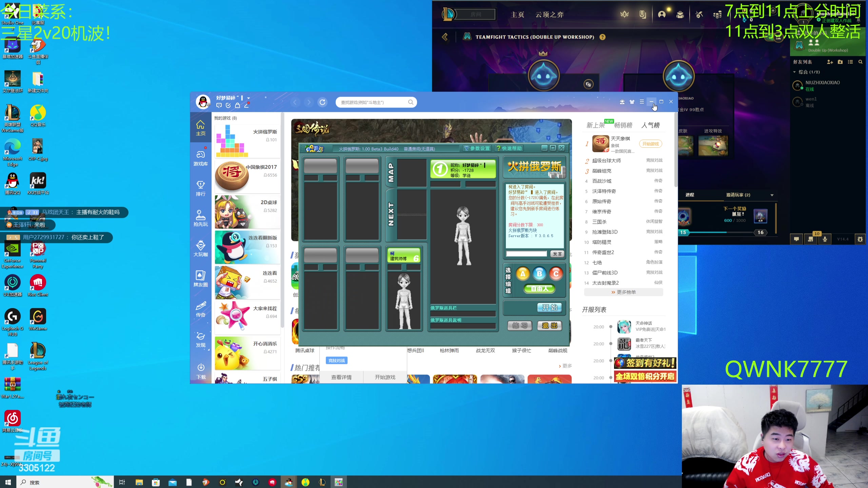Open the League client chat icon

[796, 239]
